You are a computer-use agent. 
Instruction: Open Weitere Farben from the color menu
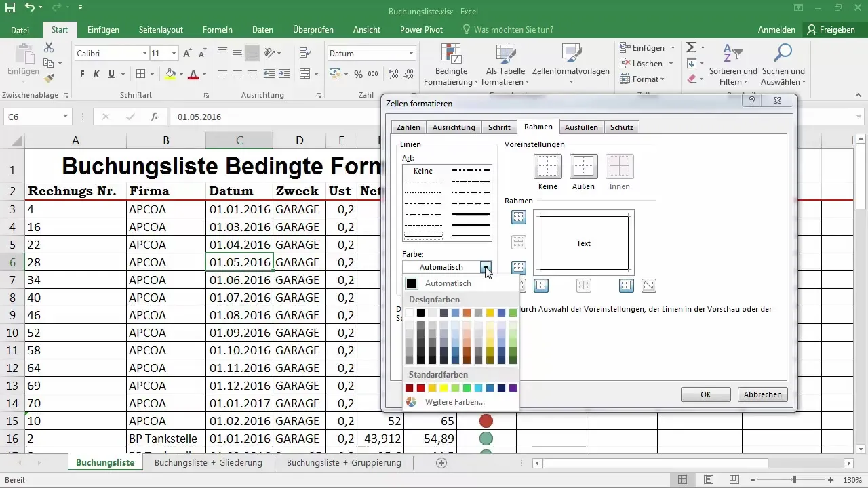(x=454, y=402)
